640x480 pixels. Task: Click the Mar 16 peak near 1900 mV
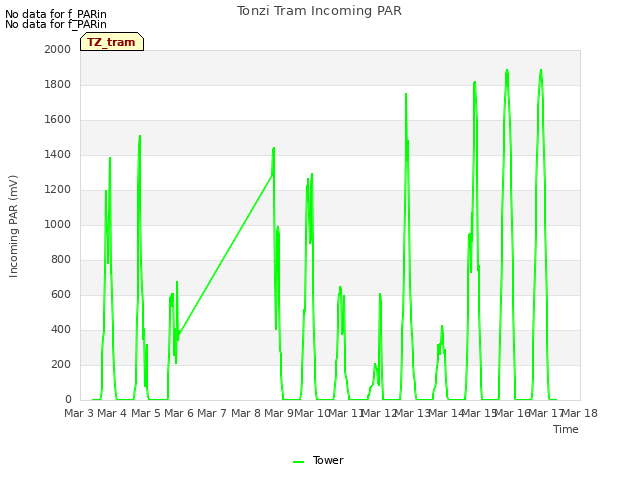click(507, 70)
